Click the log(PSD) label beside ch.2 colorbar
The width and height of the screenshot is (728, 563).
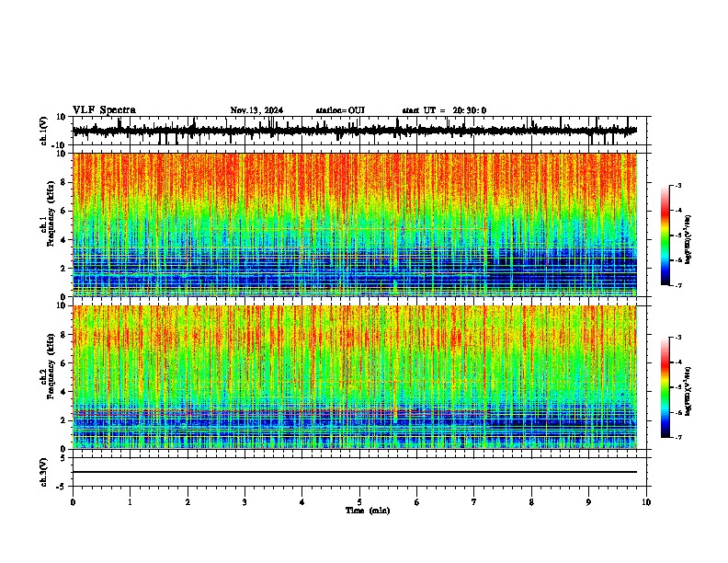pyautogui.click(x=688, y=392)
